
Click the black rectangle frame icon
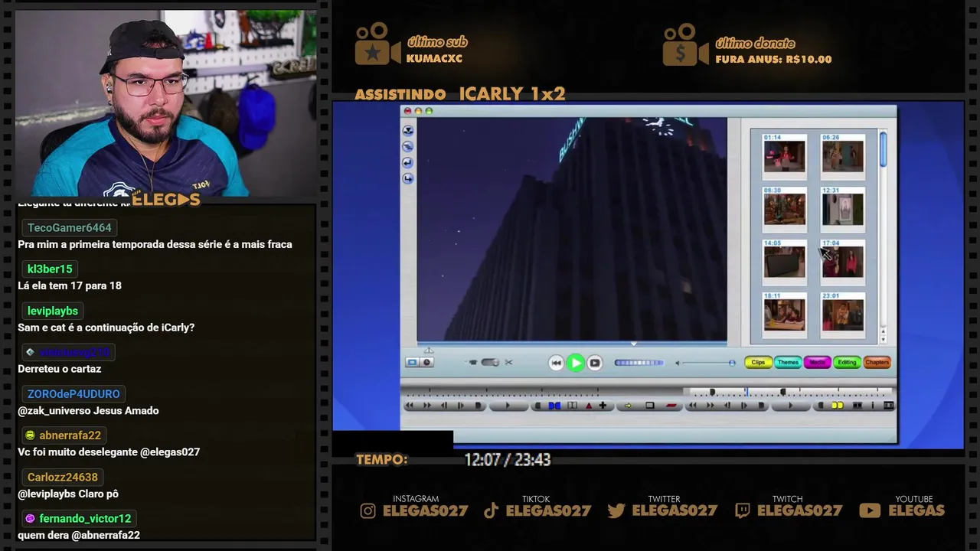click(649, 406)
